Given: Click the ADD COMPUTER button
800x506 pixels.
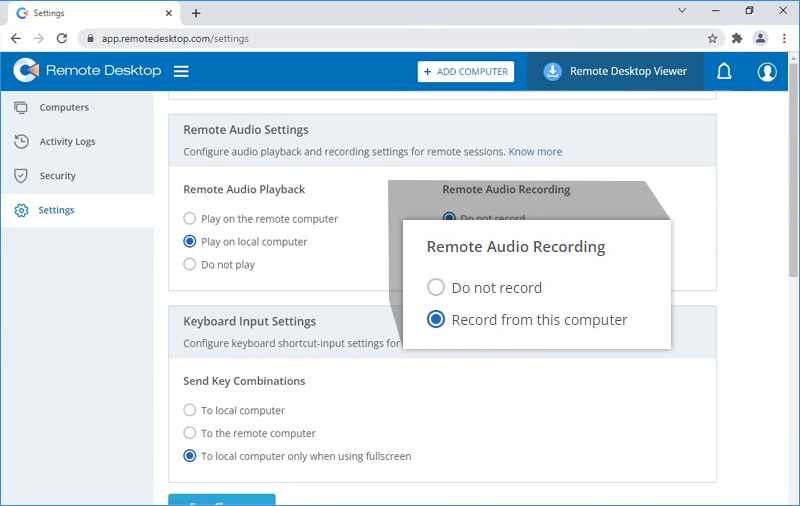Looking at the screenshot, I should pos(466,72).
